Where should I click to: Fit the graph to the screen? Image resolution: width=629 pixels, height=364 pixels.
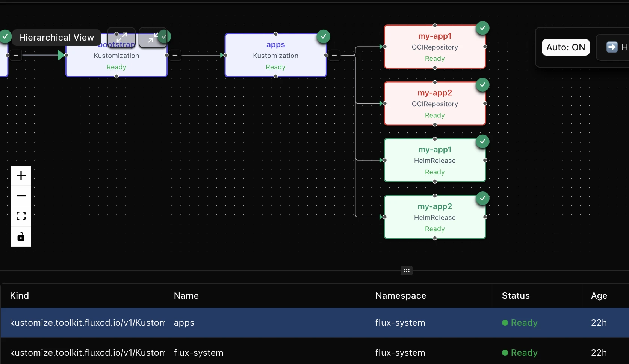pyautogui.click(x=21, y=216)
